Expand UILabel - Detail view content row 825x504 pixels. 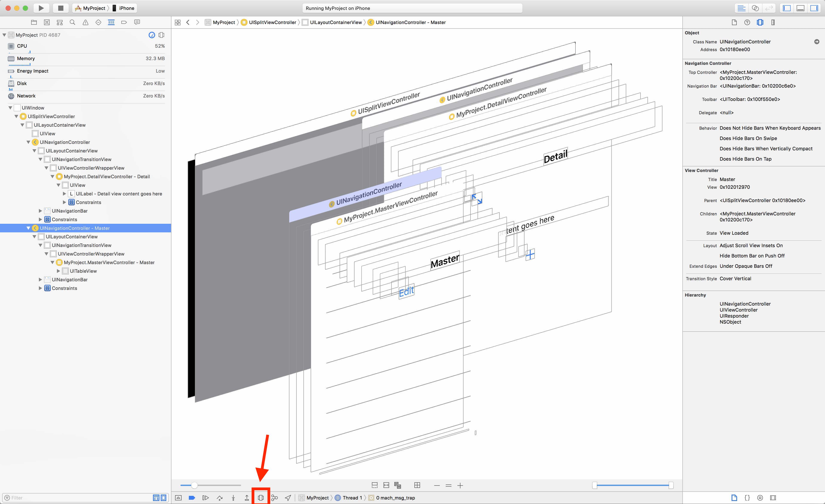pos(65,194)
